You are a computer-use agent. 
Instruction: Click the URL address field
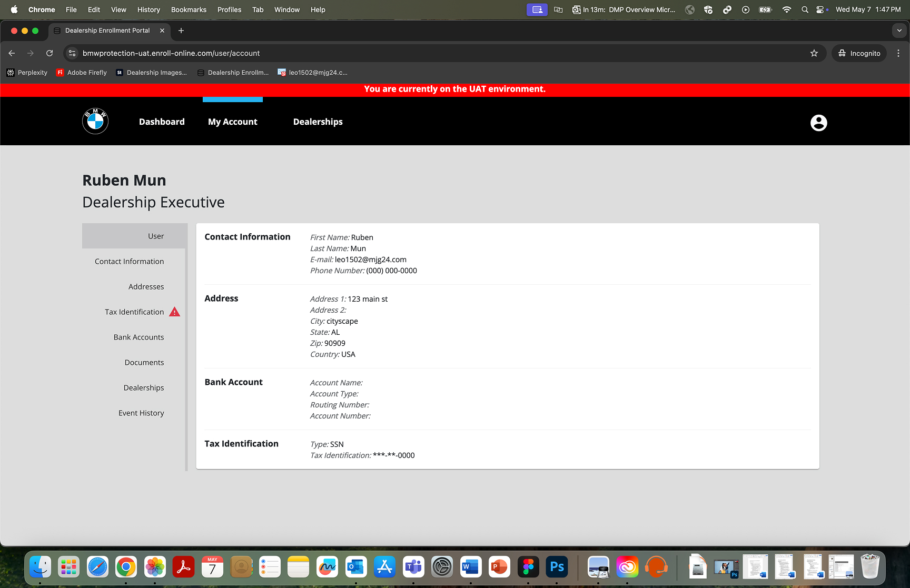[x=421, y=53]
